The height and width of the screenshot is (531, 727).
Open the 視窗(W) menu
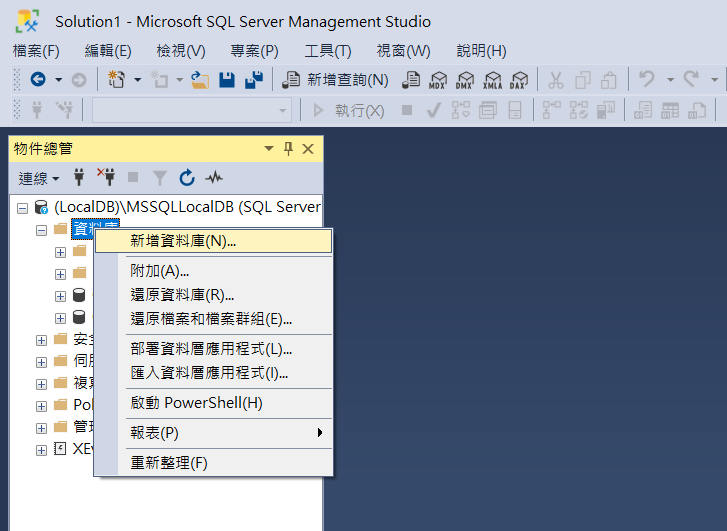[x=403, y=51]
